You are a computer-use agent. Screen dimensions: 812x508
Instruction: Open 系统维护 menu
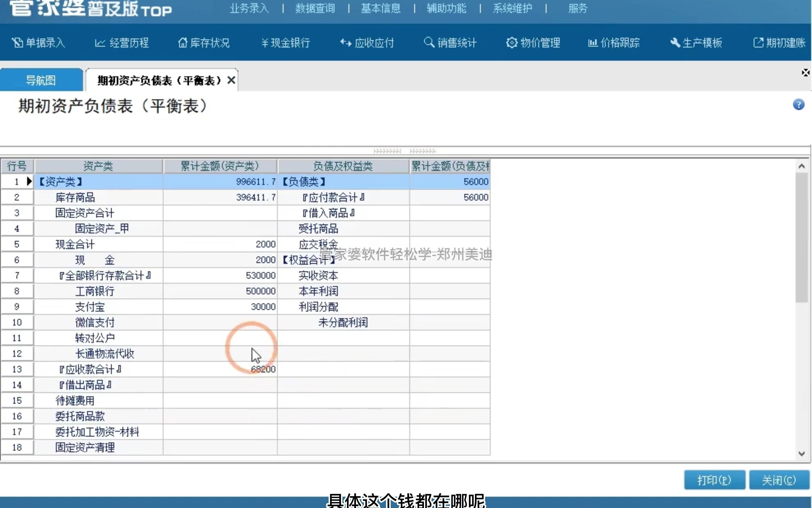[x=512, y=8]
